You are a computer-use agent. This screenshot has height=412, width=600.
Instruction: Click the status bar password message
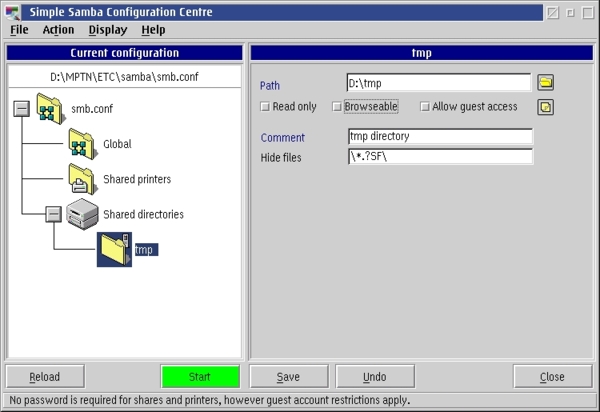pyautogui.click(x=210, y=400)
